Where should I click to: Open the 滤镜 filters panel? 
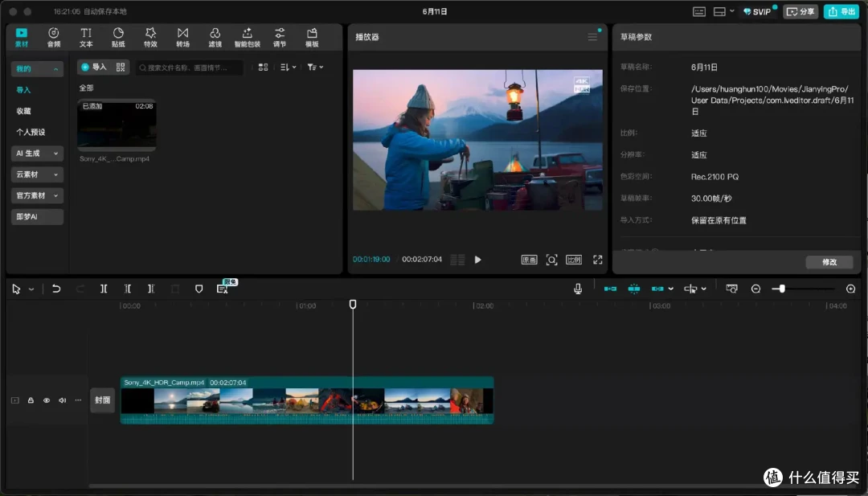click(215, 37)
